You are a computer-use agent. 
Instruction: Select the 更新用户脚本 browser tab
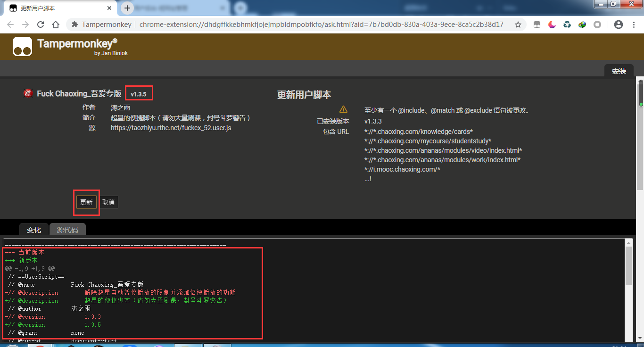[x=61, y=8]
